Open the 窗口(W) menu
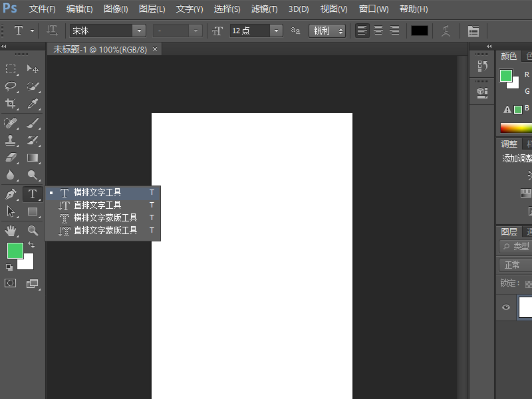This screenshot has height=399, width=532. click(x=374, y=9)
